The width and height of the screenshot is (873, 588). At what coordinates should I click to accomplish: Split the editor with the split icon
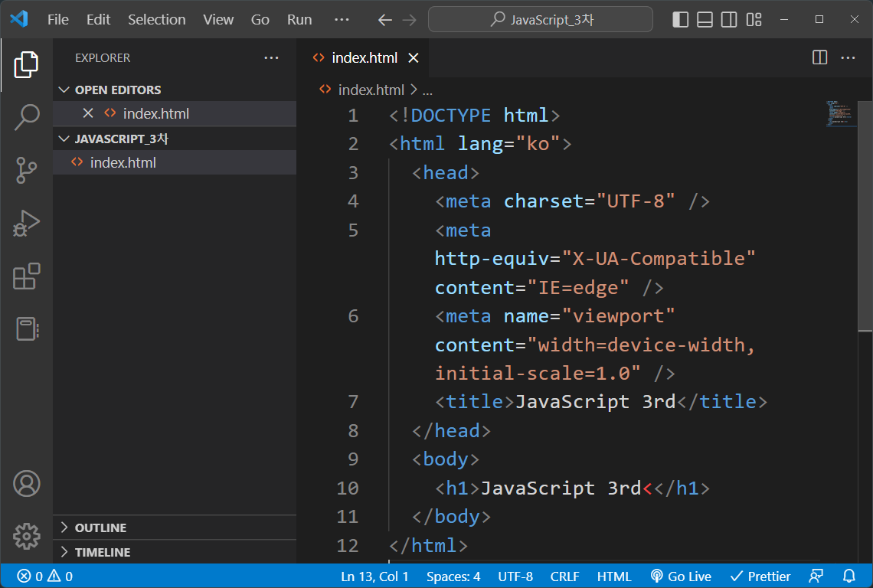[x=819, y=57]
